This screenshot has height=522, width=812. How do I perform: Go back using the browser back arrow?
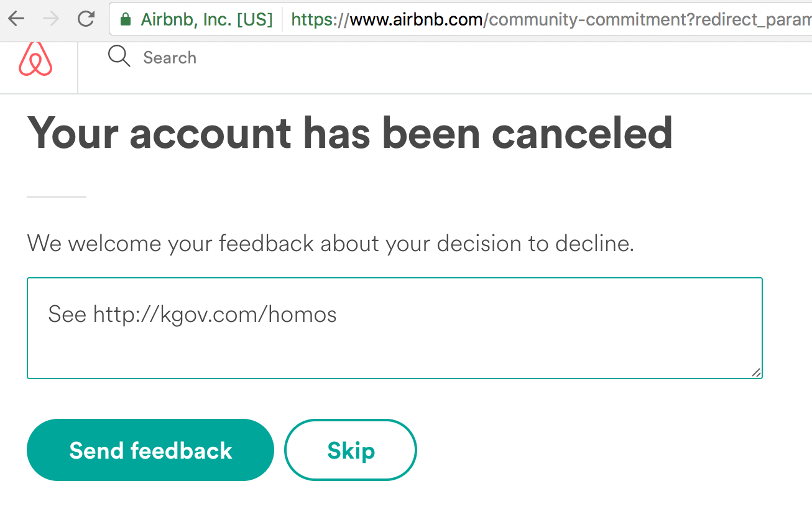click(x=16, y=19)
